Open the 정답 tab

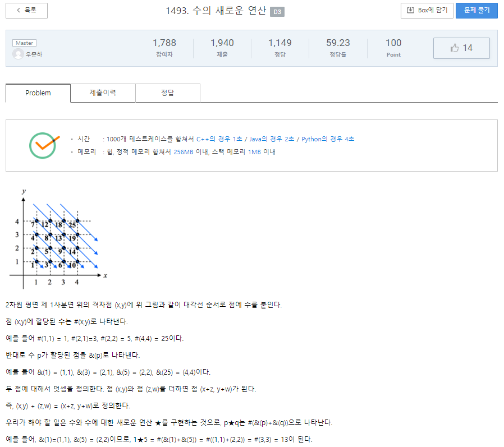coord(168,93)
